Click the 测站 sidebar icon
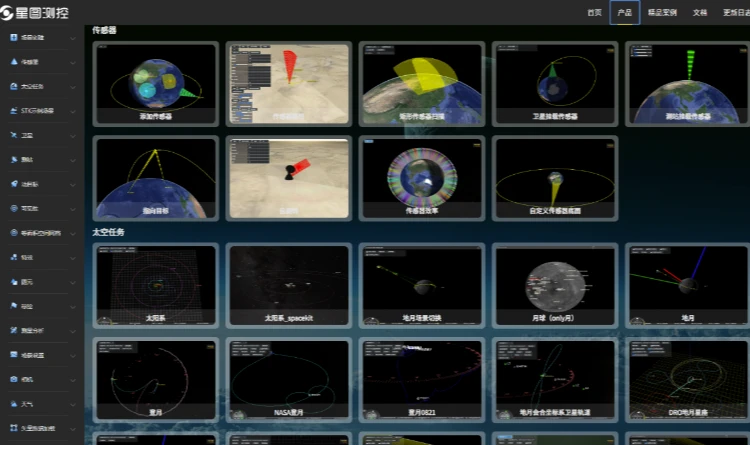Viewport: 750px width, 450px height. point(13,160)
